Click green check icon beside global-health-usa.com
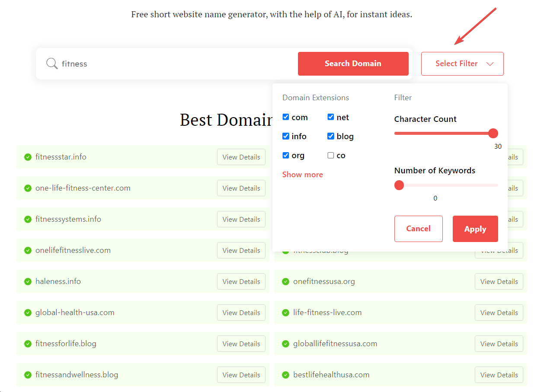The height and width of the screenshot is (392, 544). click(x=28, y=312)
